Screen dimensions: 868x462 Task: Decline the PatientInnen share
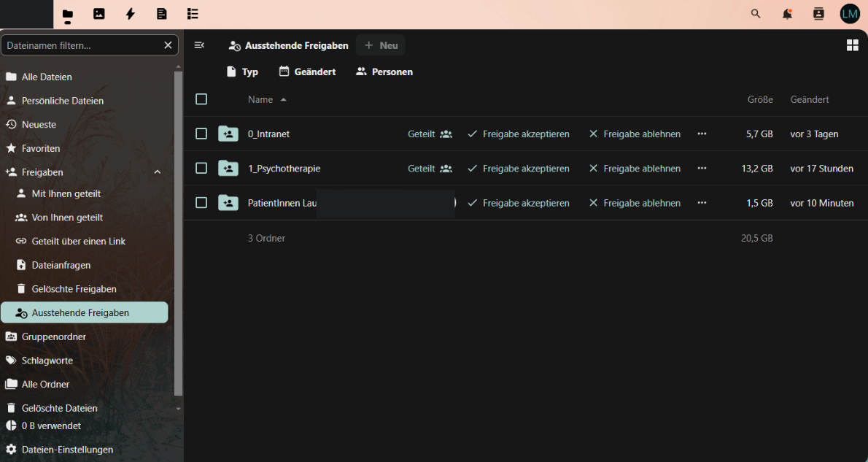[635, 203]
